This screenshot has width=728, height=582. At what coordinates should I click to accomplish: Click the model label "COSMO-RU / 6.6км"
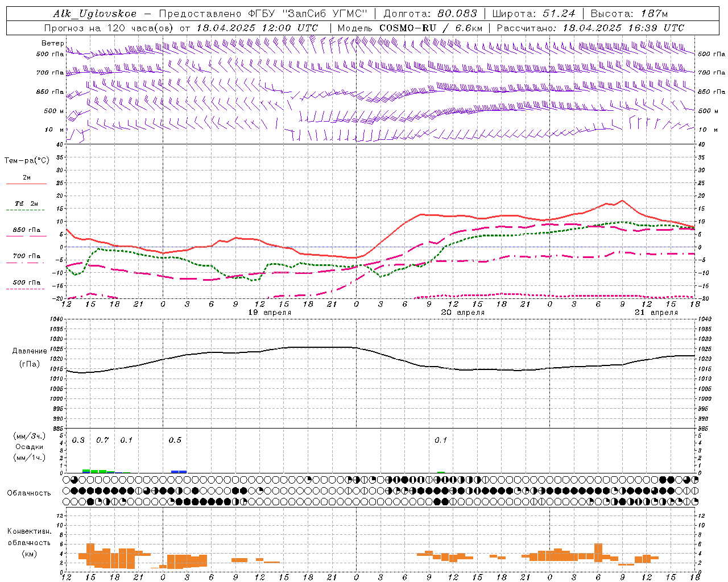[431, 28]
